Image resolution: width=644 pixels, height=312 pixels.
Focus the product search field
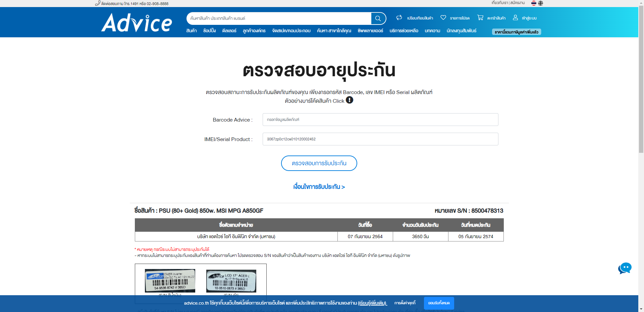click(279, 18)
